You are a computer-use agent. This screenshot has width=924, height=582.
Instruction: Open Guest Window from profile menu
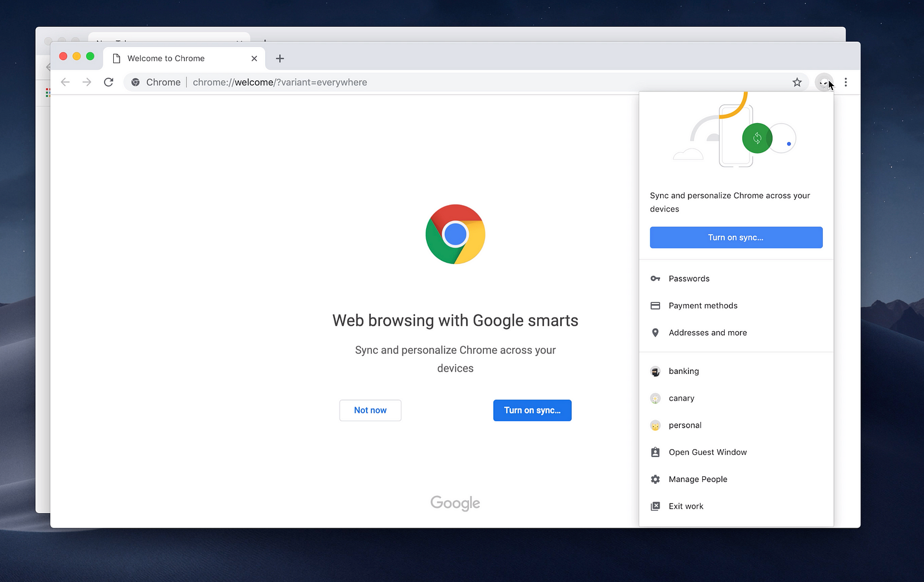click(x=736, y=452)
